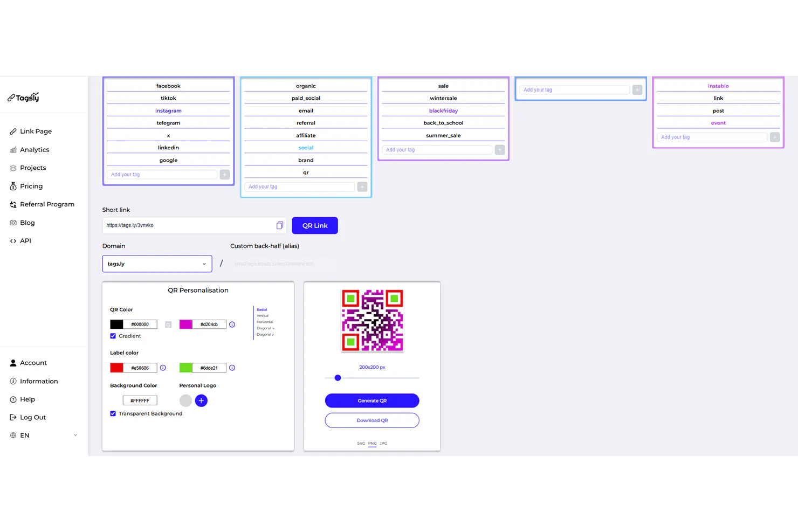Screen dimensions: 798x532
Task: Select the Diagonal down-left gradient option
Action: pyautogui.click(x=265, y=335)
